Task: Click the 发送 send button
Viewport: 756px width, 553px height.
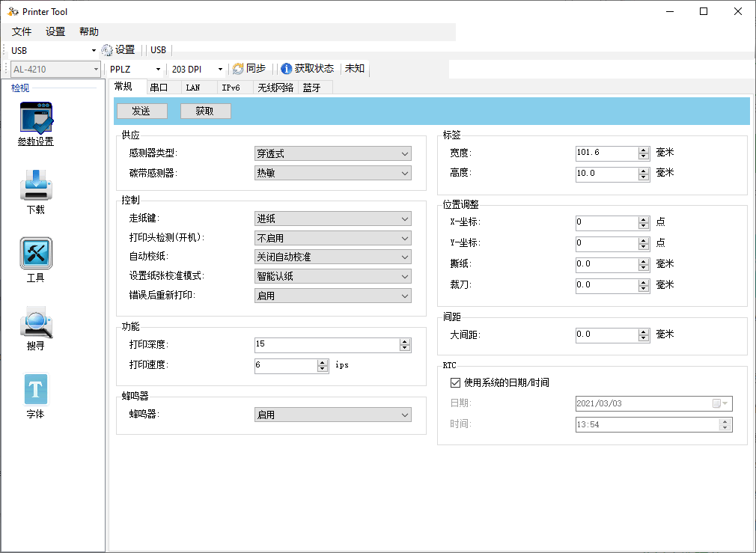Action: (141, 111)
